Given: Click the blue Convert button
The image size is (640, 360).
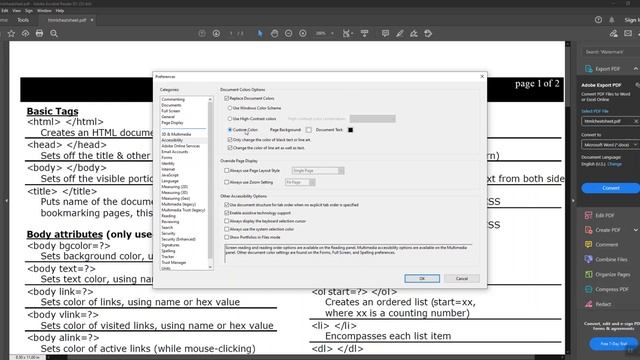Looking at the screenshot, I should pos(611,188).
